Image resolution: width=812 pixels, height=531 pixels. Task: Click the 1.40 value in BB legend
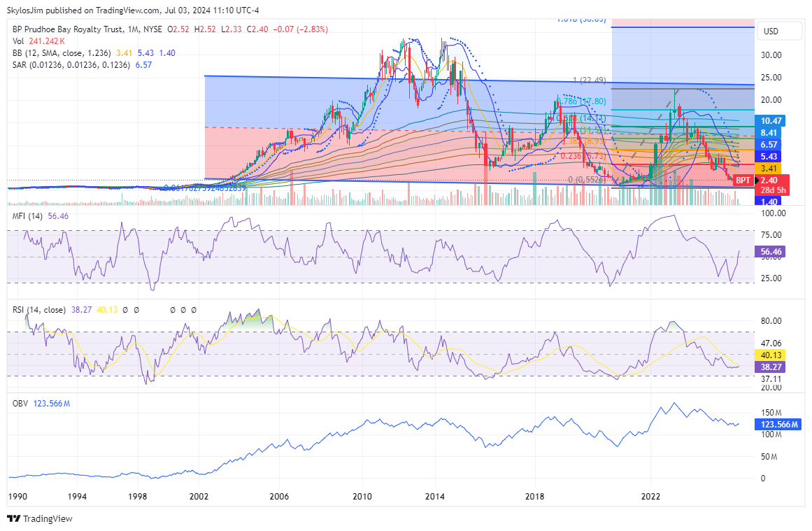click(x=167, y=53)
